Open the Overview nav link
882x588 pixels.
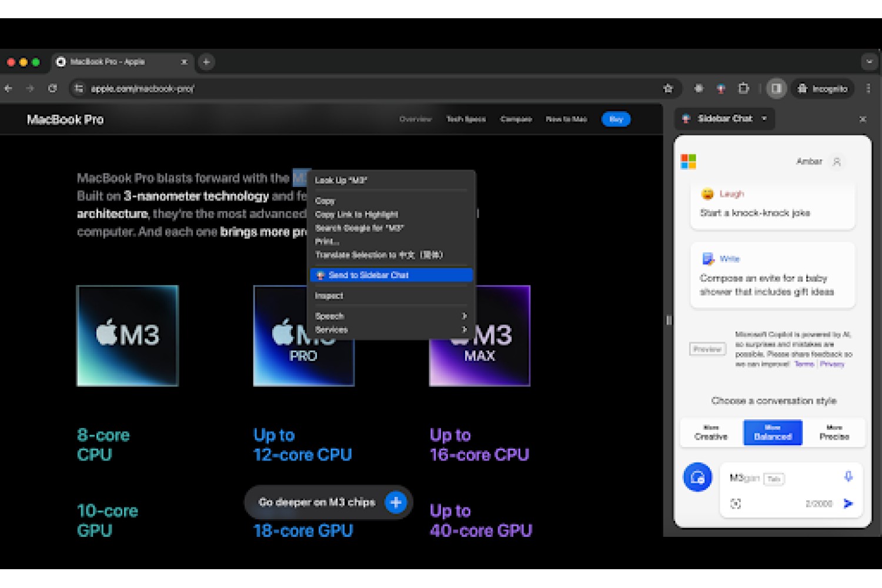(415, 119)
